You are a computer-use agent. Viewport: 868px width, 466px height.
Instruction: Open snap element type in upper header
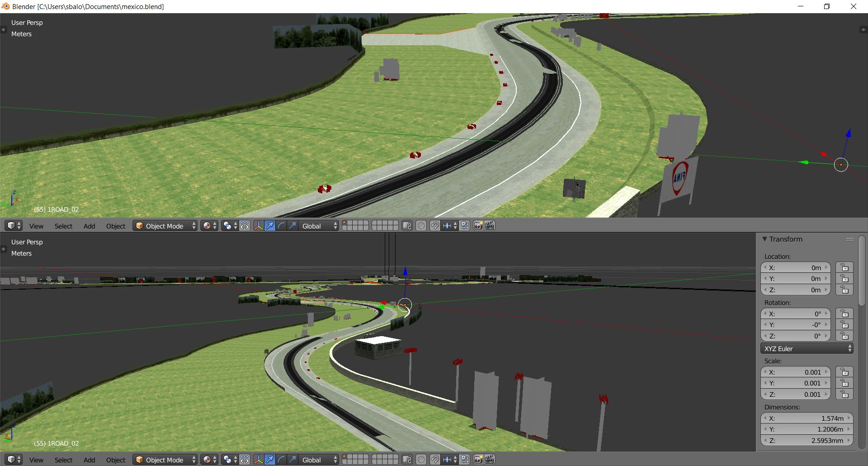pos(450,226)
